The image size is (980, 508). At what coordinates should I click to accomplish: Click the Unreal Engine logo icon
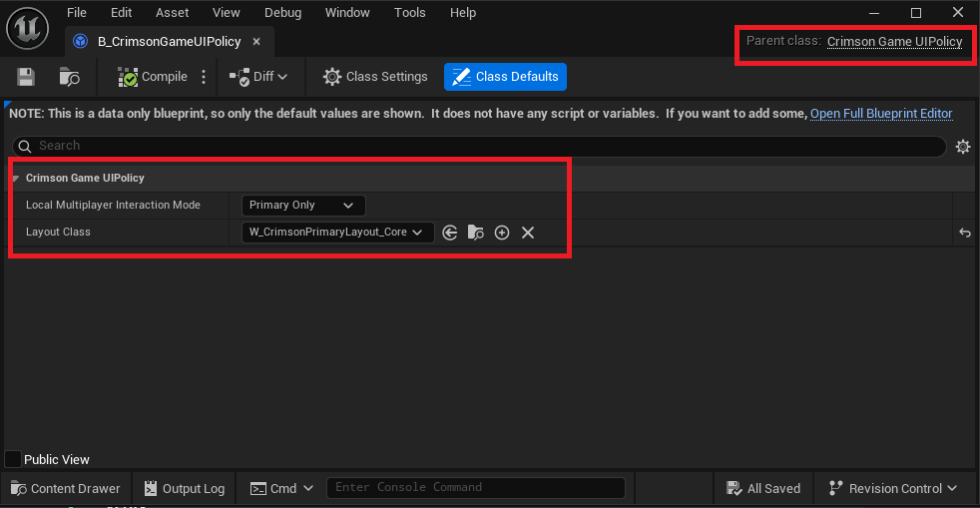28,28
